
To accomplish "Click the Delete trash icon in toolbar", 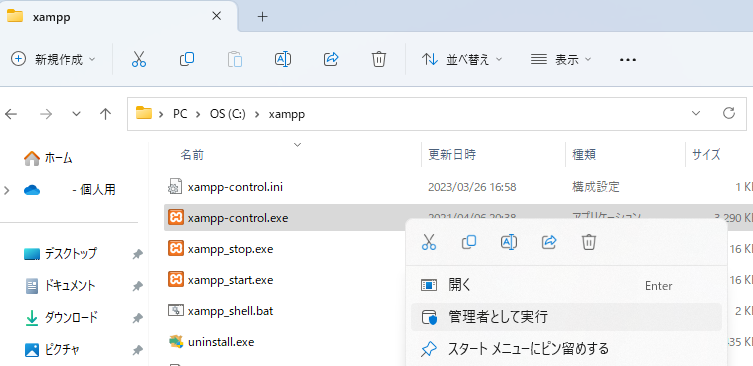I will (379, 60).
